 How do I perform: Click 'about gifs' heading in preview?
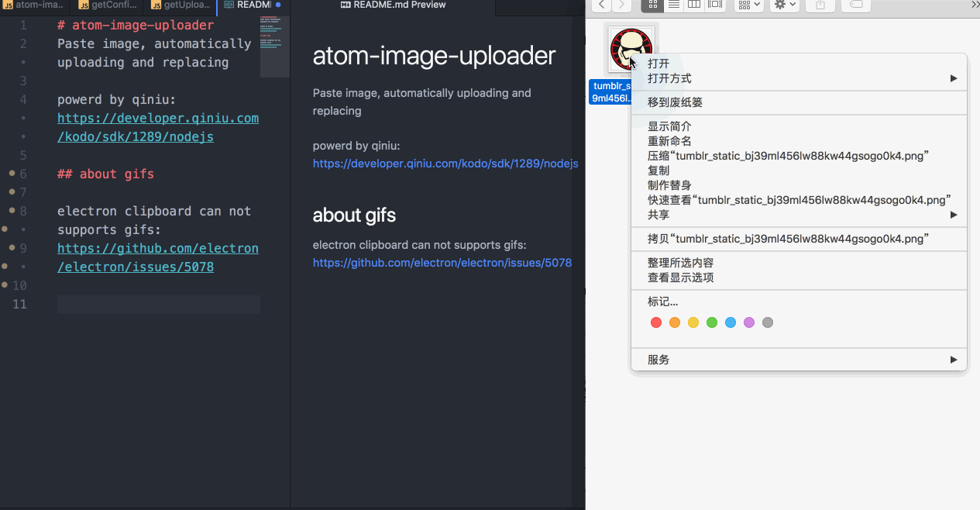click(x=354, y=215)
